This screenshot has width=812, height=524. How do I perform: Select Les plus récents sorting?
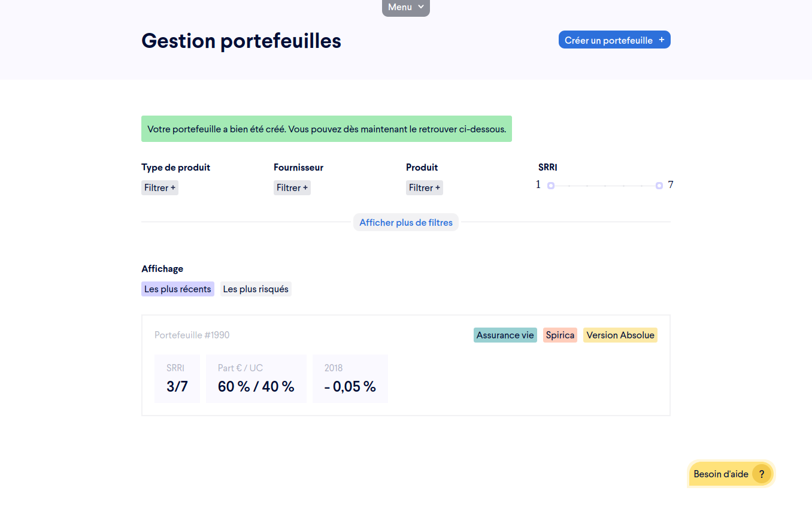click(178, 289)
